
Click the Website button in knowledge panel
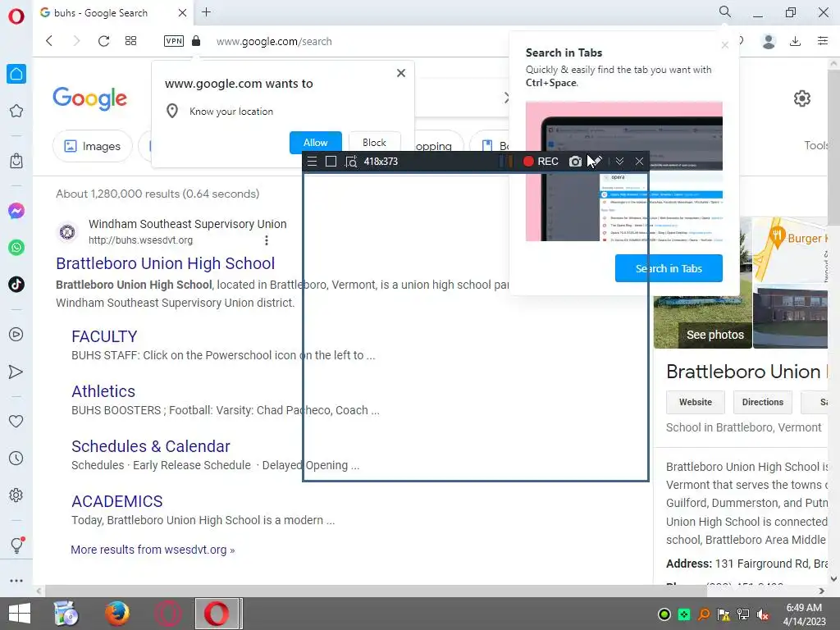[696, 402]
